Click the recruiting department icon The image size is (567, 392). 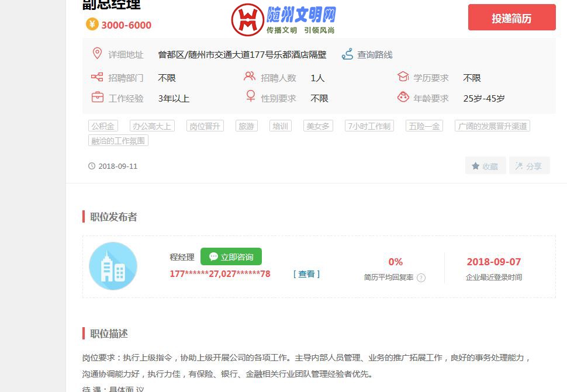(97, 77)
